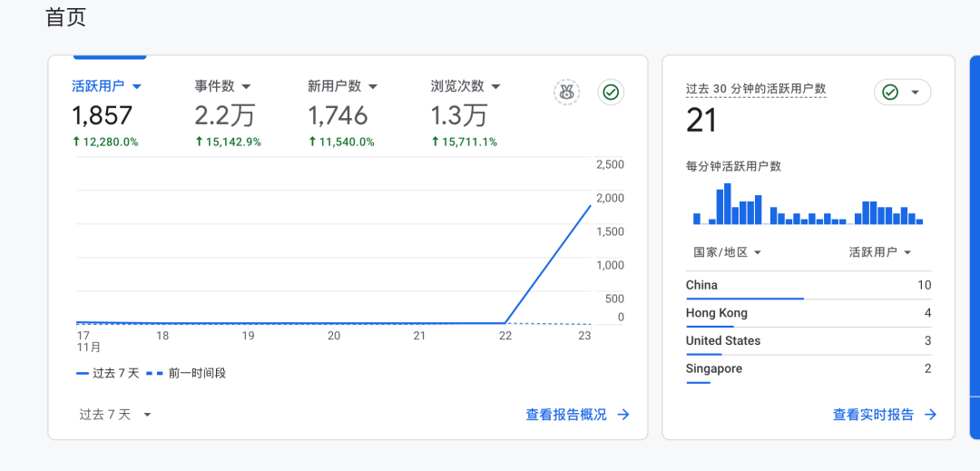Screen dimensions: 980x471
Task: Click the 2.2万 events value
Action: 224,116
